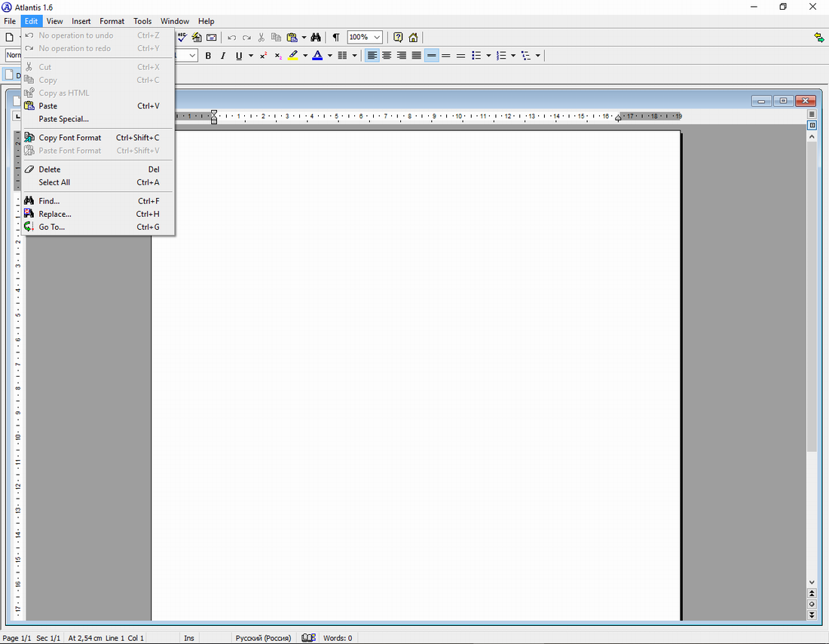Toggle underline formatting
This screenshot has height=644, width=829.
pos(239,56)
